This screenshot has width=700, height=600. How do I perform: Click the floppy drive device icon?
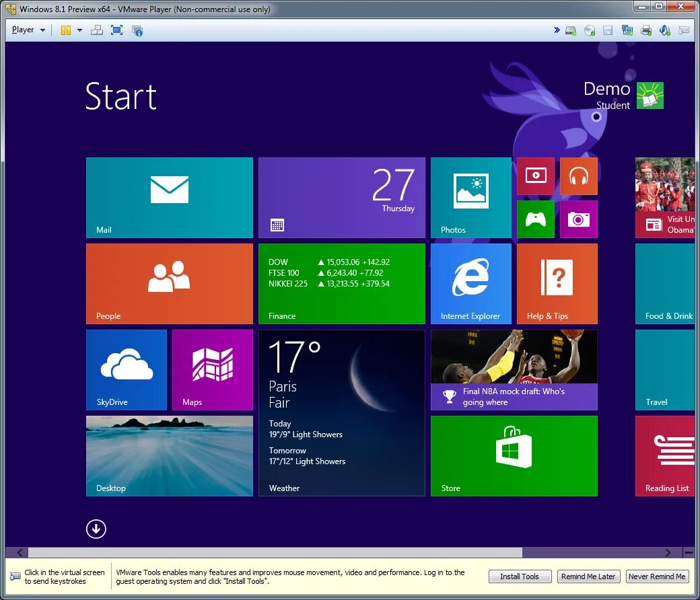point(608,30)
